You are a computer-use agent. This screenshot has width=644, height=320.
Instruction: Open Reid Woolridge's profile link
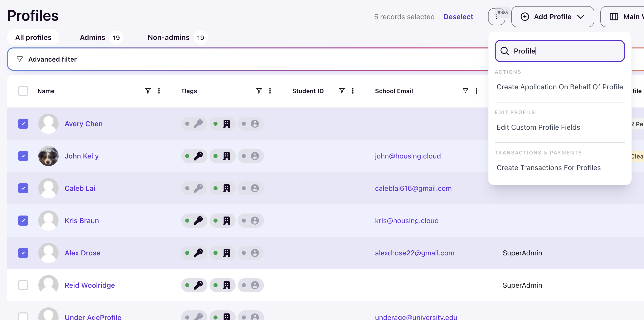coord(90,285)
